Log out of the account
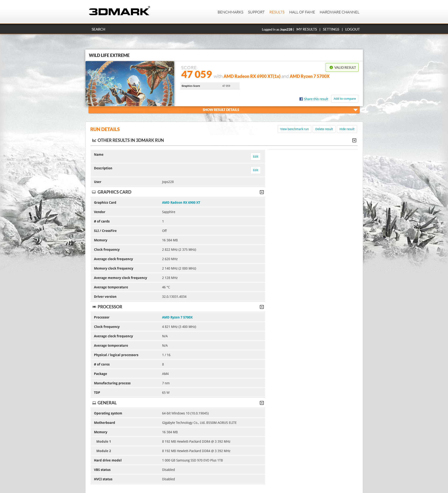448x493 pixels. click(352, 29)
